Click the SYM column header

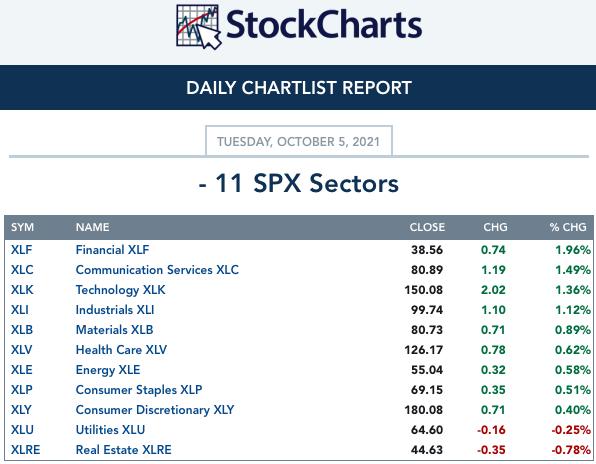[x=22, y=227]
